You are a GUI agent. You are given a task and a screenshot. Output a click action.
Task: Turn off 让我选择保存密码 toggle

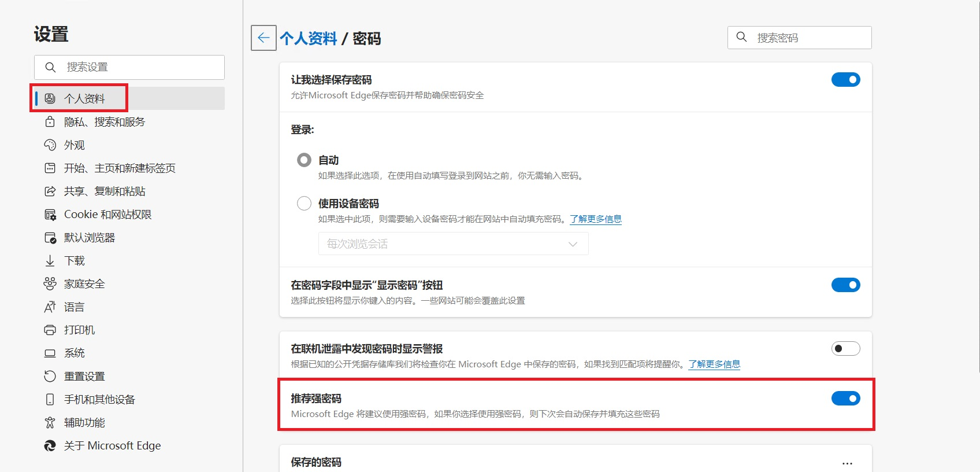846,80
